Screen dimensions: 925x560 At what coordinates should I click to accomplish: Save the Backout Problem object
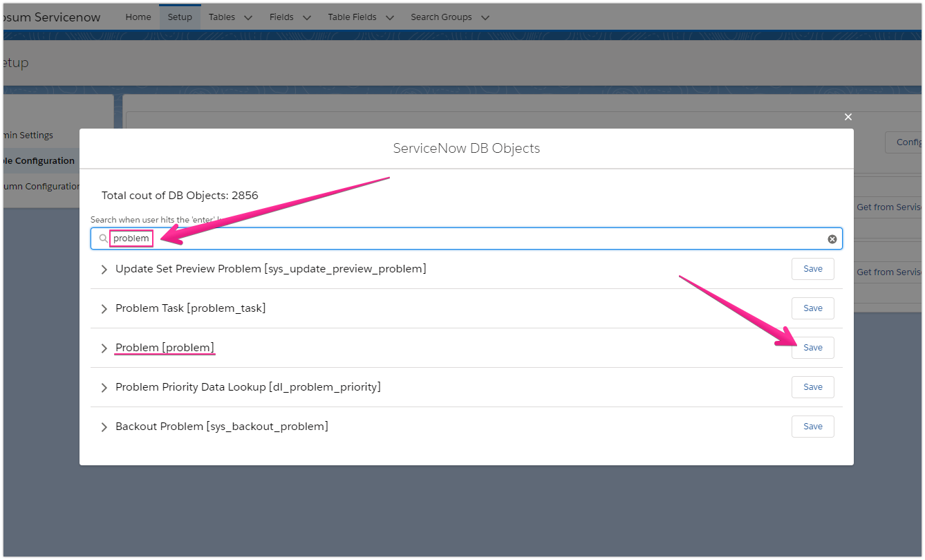coord(812,427)
